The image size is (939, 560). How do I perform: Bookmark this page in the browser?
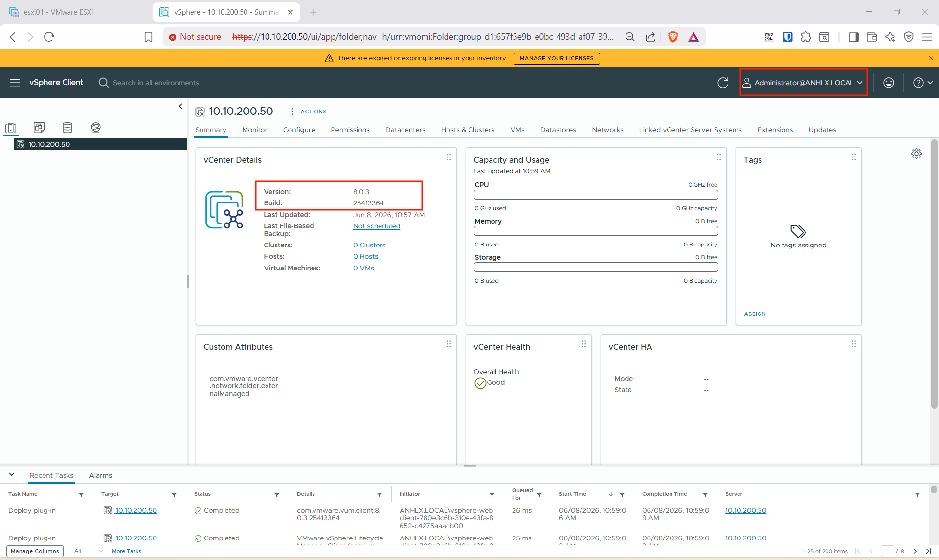pos(148,37)
